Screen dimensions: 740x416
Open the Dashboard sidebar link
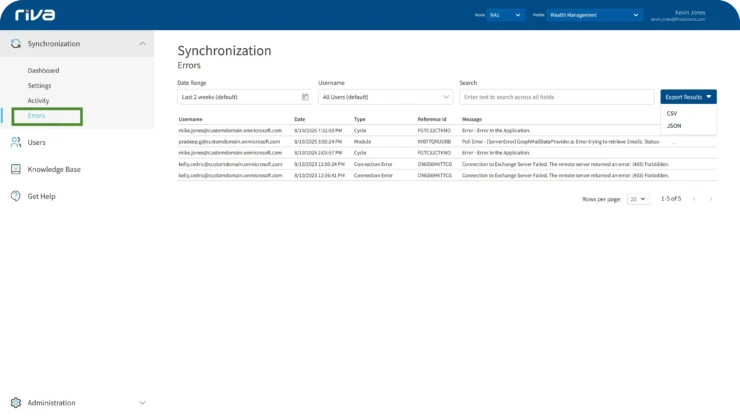point(43,71)
